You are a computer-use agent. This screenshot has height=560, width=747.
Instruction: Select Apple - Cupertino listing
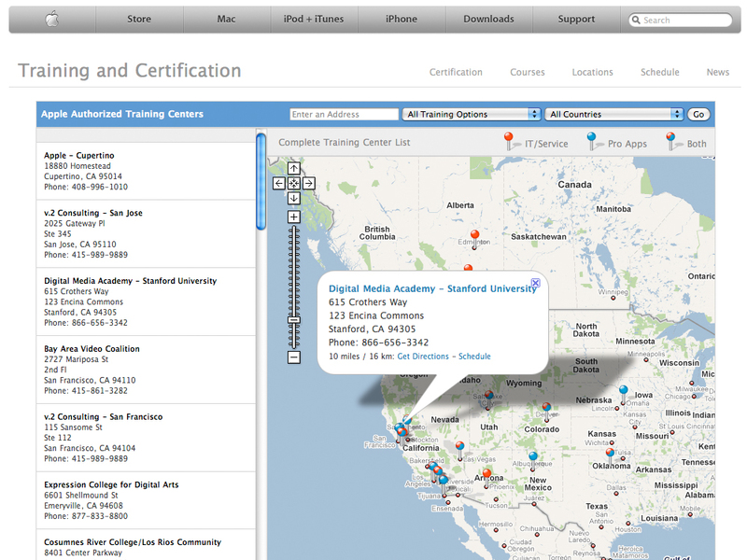coord(146,171)
